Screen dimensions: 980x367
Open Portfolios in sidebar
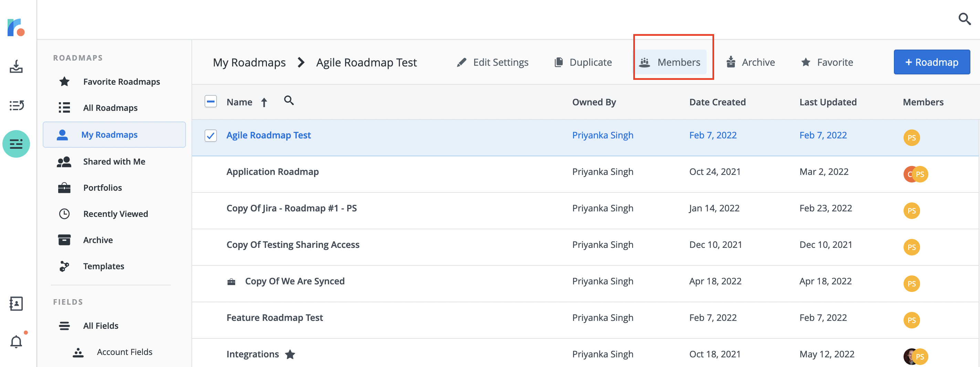114,188
